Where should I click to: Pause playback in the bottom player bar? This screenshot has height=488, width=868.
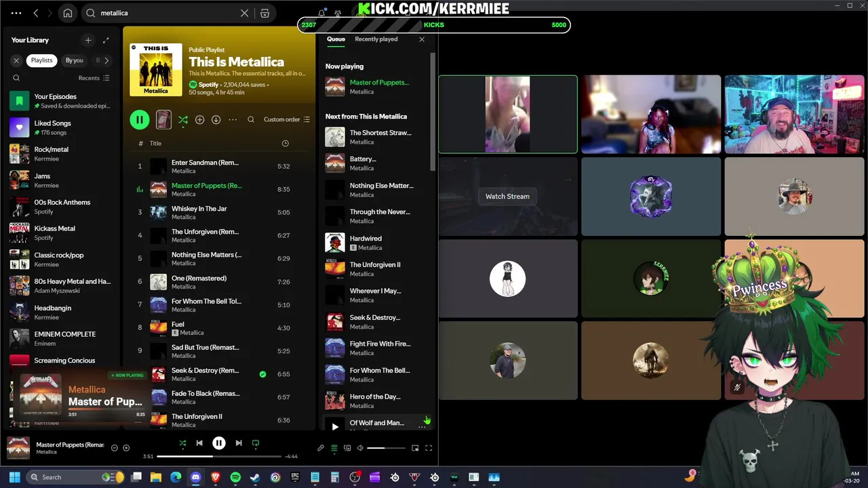(x=219, y=443)
